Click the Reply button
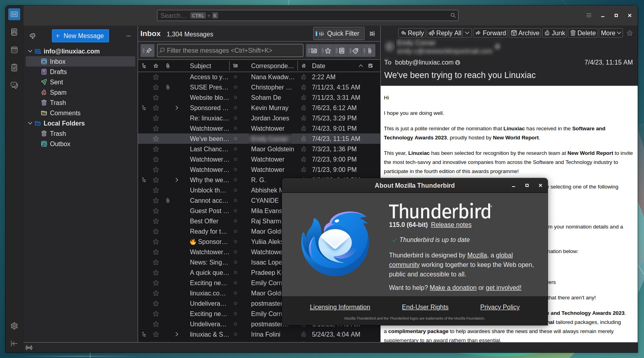This screenshot has width=644, height=358. pyautogui.click(x=412, y=33)
